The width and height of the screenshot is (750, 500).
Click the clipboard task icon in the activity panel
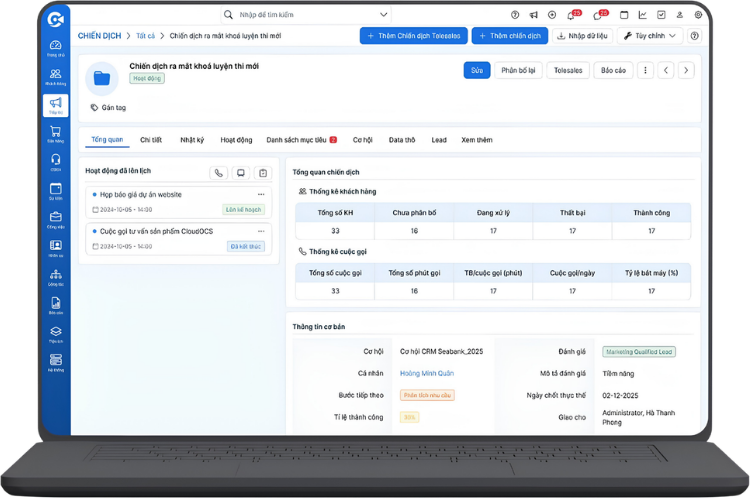[262, 173]
